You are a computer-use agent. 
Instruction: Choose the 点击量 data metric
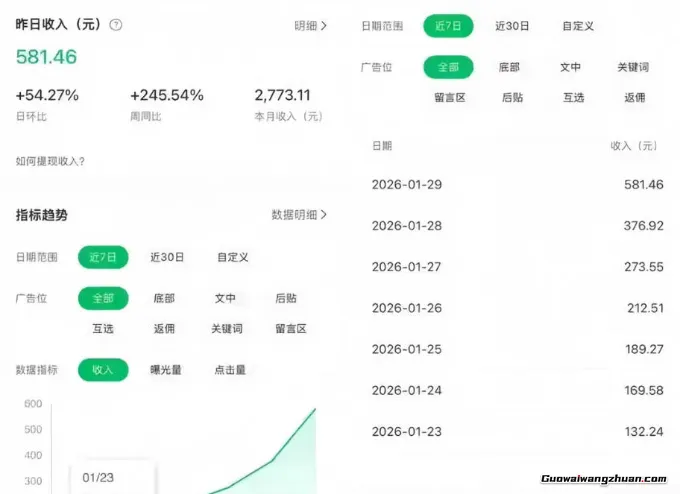pos(230,370)
